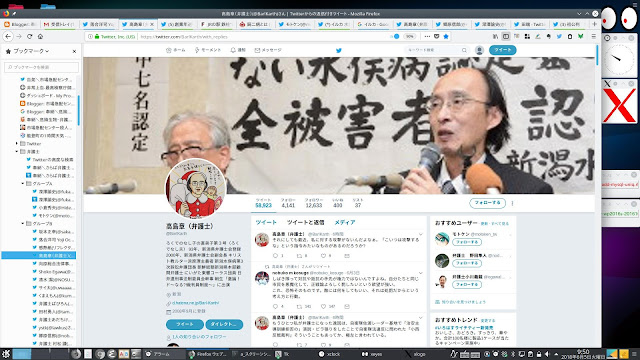The width and height of the screenshot is (640, 360).
Task: Click the green padlock site security icon
Action: click(x=97, y=36)
